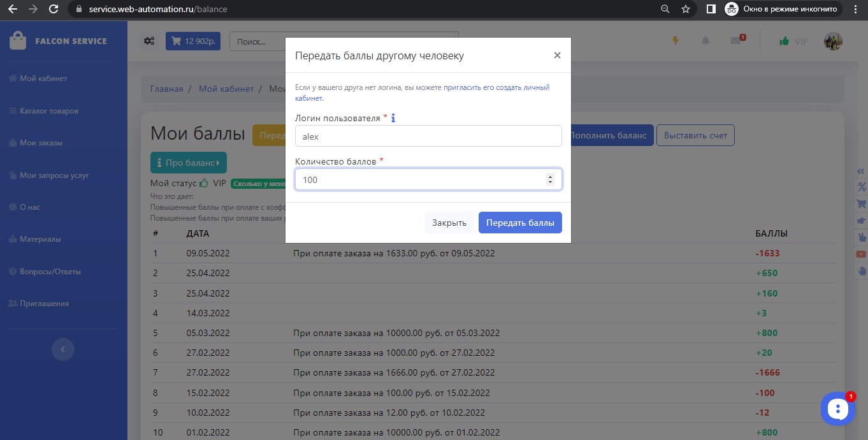Click the info icon beside Логин пользователя
The image size is (868, 440).
pos(393,118)
